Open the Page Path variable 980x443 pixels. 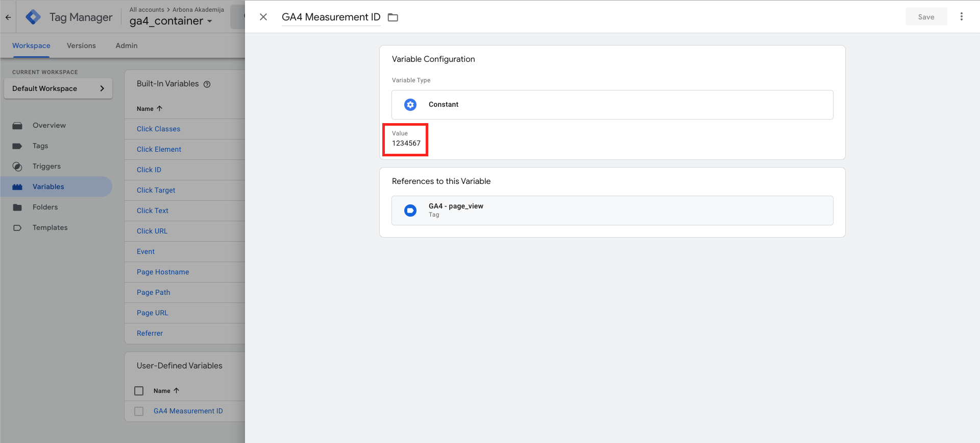pos(153,292)
